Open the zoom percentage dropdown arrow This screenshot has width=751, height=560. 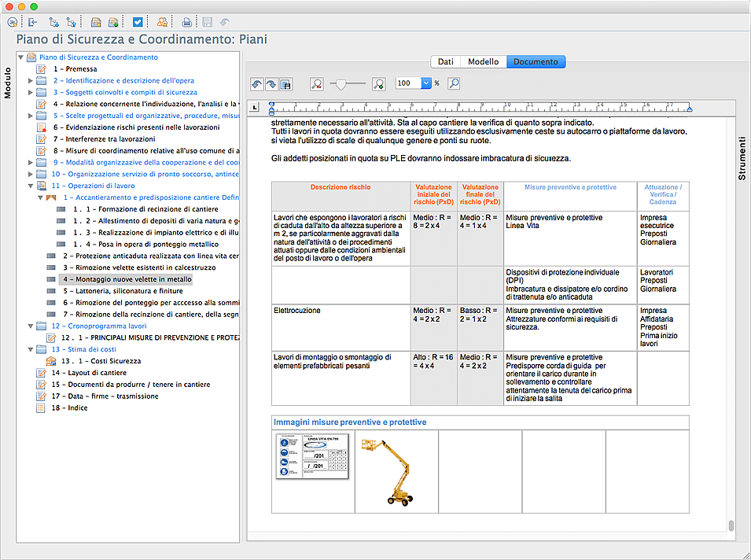425,83
